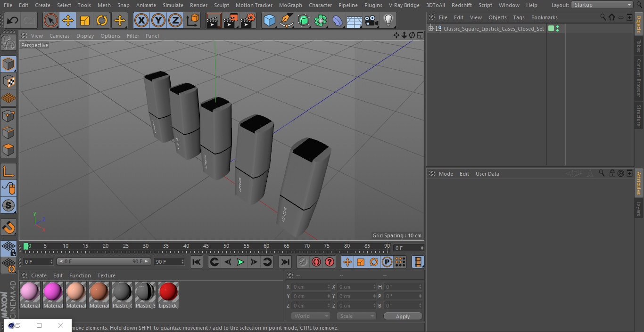Image resolution: width=644 pixels, height=332 pixels.
Task: Toggle Z axis lock
Action: pos(175,20)
